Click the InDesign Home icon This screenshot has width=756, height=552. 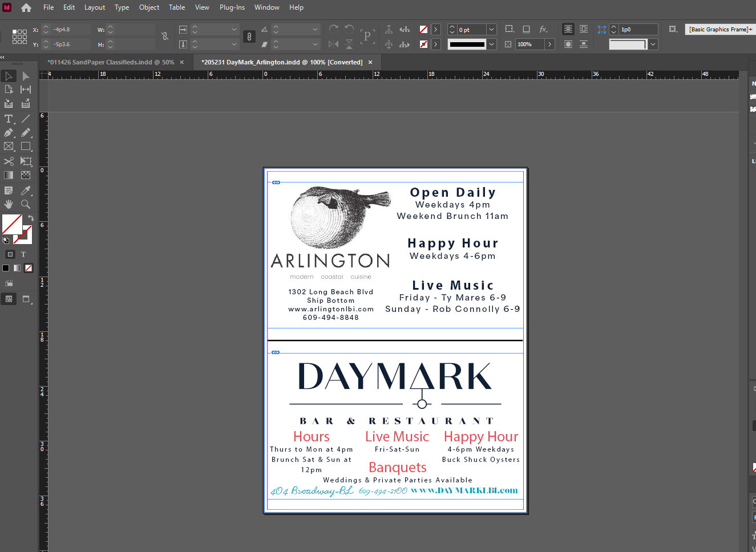[x=26, y=7]
